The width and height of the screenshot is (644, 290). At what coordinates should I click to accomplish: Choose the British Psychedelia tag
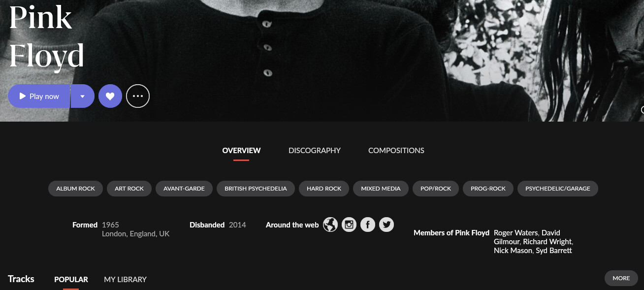pos(256,189)
